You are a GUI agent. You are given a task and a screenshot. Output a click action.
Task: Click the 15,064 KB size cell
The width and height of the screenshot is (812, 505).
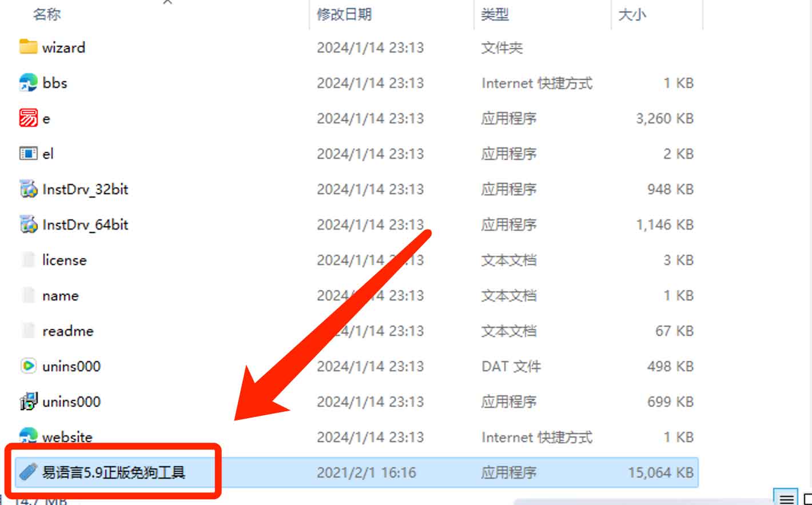(x=660, y=472)
